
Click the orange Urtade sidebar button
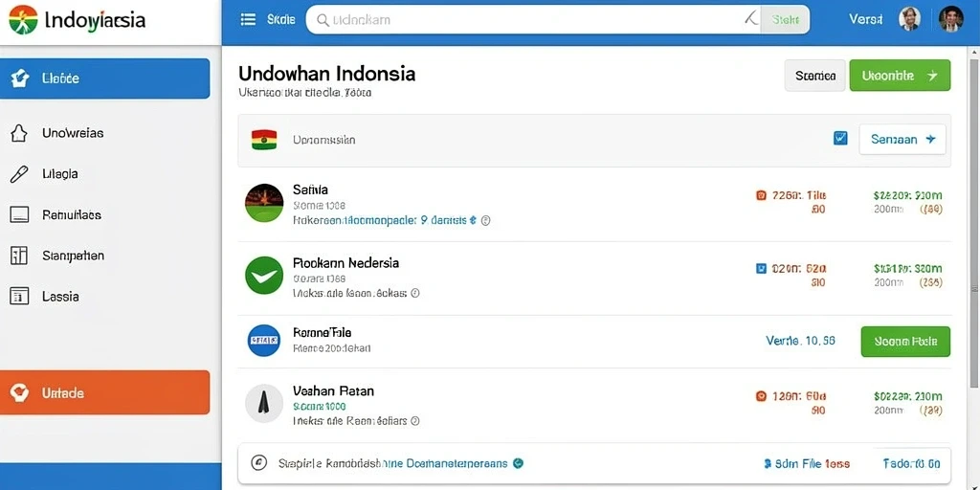click(x=105, y=392)
